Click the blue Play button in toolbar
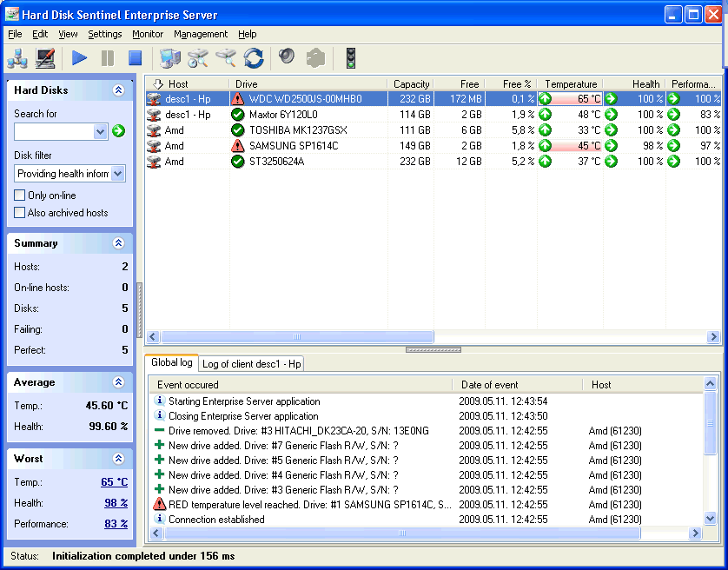 79,58
